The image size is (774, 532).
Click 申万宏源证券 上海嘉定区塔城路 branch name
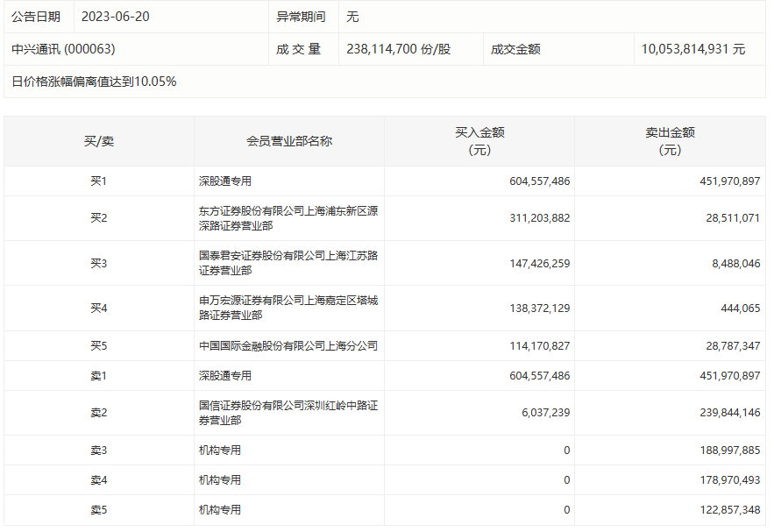click(288, 308)
